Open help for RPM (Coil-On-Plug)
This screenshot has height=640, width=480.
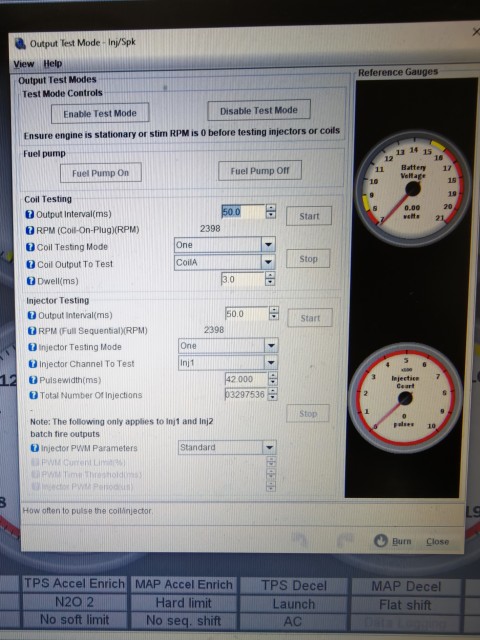(30, 230)
